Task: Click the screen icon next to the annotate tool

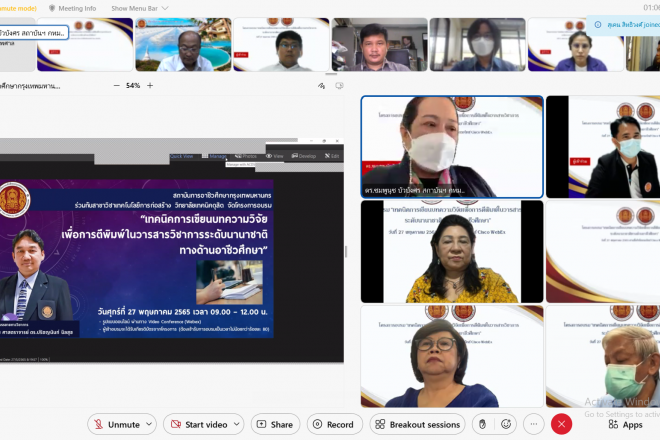Action: [339, 86]
